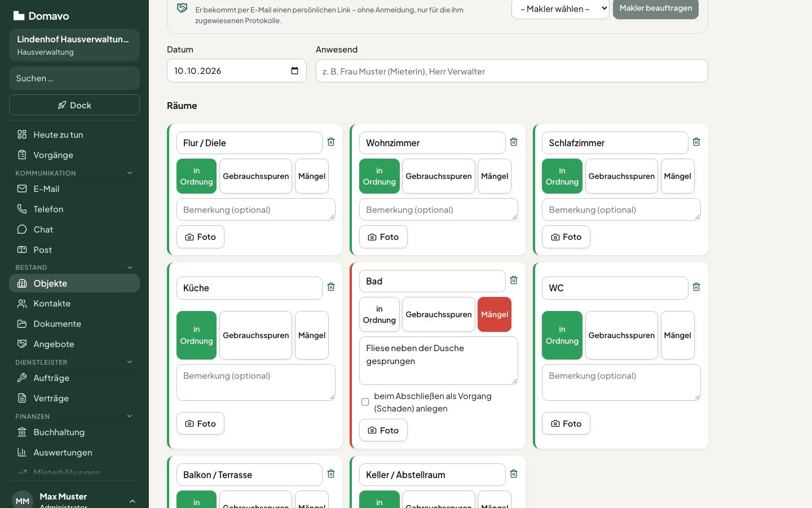Click the Makler beauftragen button
This screenshot has width=812, height=508.
(656, 8)
